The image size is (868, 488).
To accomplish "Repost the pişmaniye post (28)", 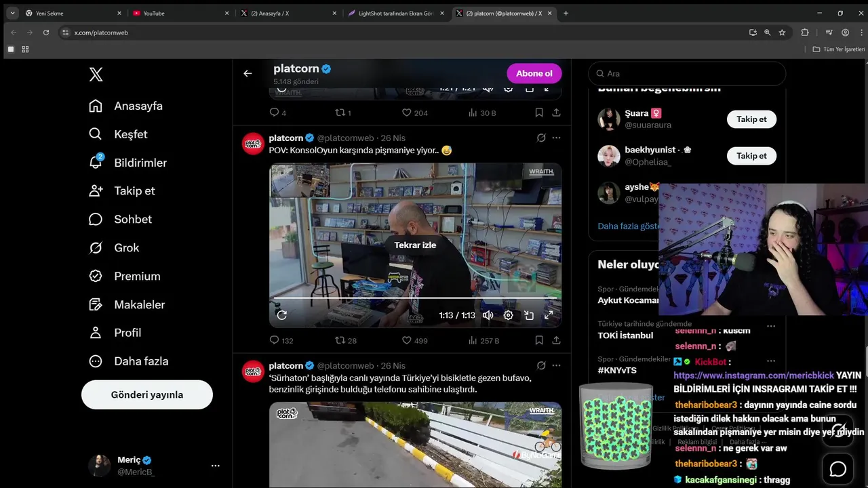I will point(346,340).
